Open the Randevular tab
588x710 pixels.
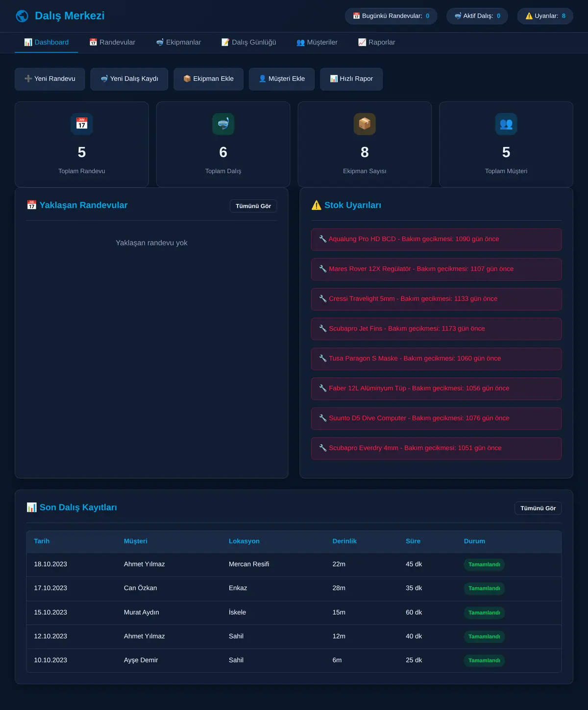[x=112, y=42]
